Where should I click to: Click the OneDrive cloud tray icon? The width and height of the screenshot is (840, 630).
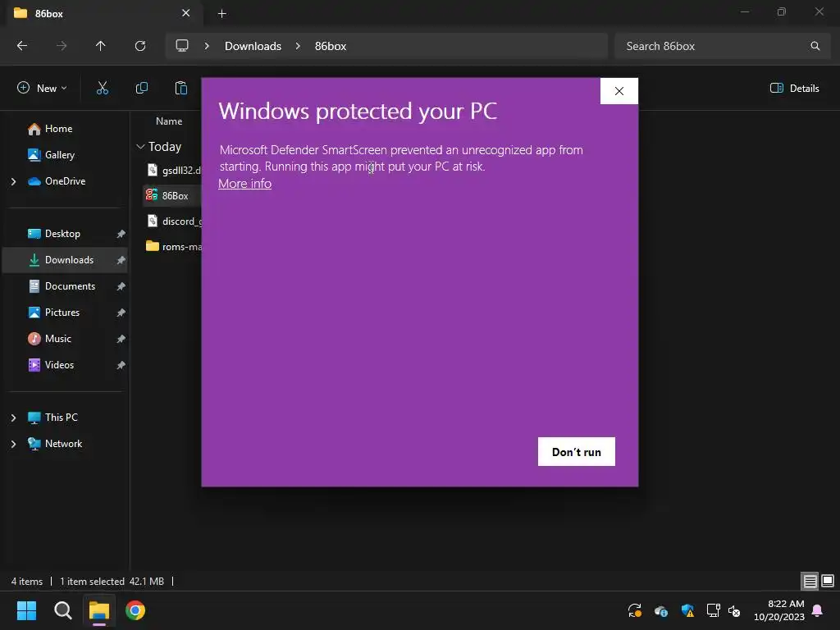pyautogui.click(x=661, y=610)
